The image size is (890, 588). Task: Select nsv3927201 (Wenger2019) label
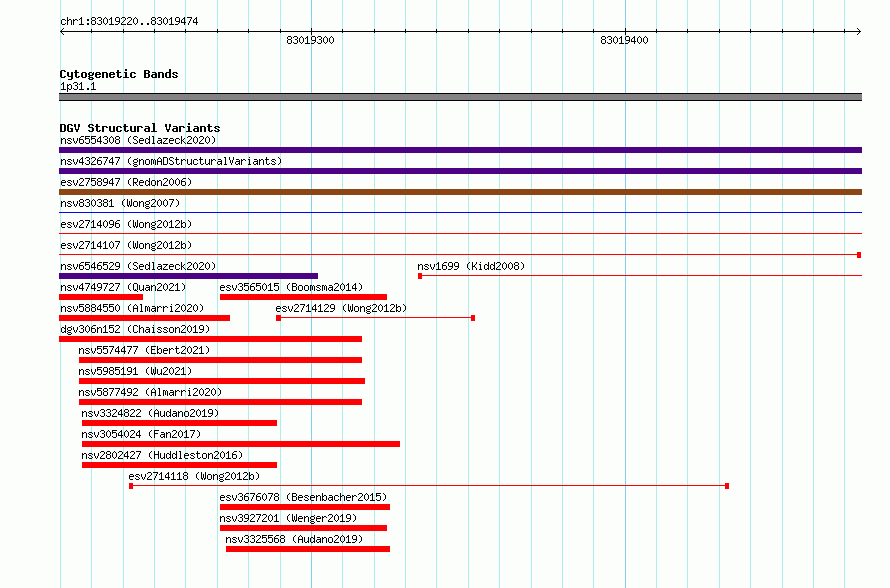(288, 518)
